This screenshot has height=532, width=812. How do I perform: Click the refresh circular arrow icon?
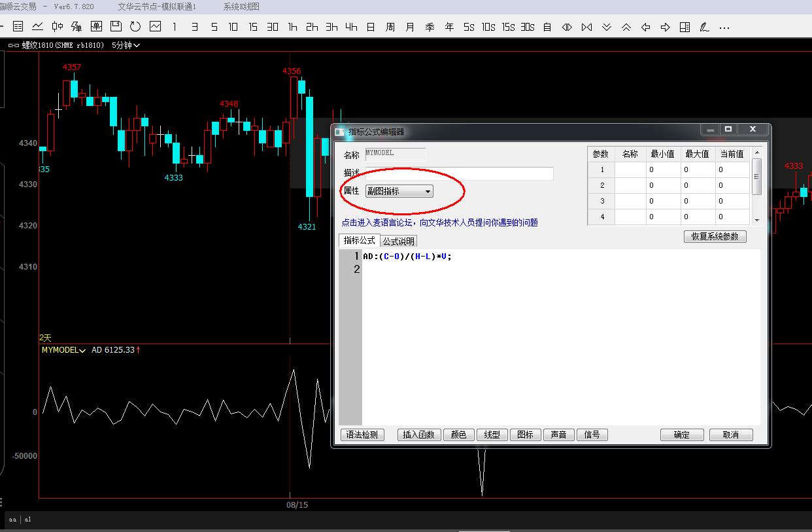[135, 27]
